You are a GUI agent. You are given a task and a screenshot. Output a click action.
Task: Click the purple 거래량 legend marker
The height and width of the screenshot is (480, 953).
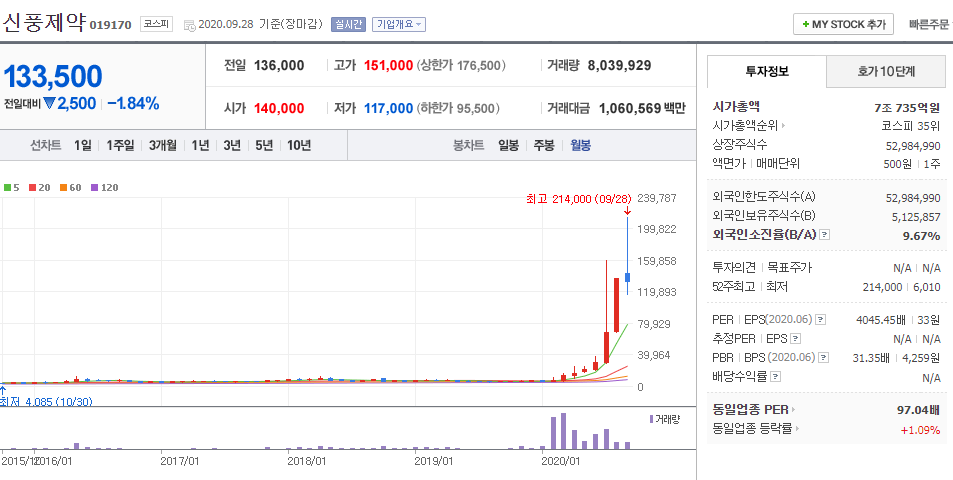pos(652,419)
